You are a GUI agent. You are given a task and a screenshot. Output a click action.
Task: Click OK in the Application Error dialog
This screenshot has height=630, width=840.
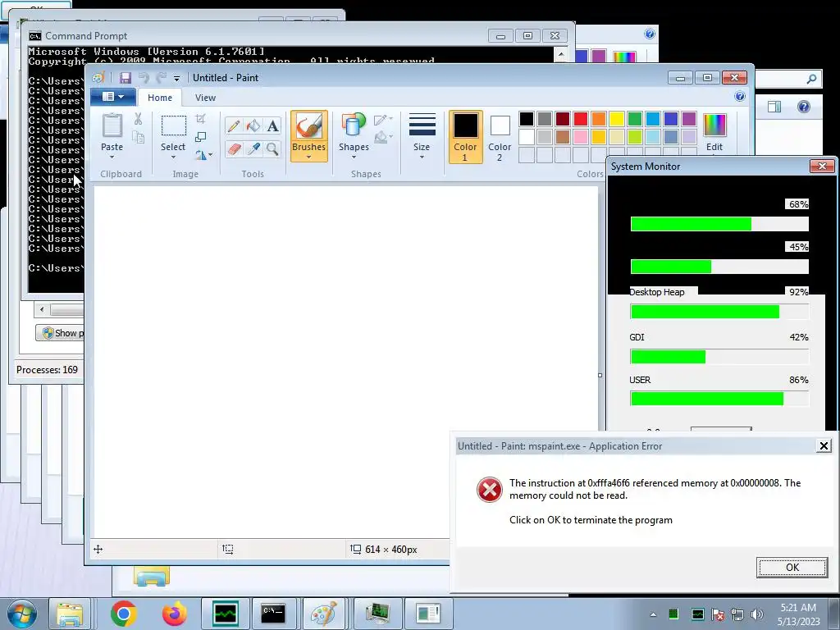click(792, 568)
